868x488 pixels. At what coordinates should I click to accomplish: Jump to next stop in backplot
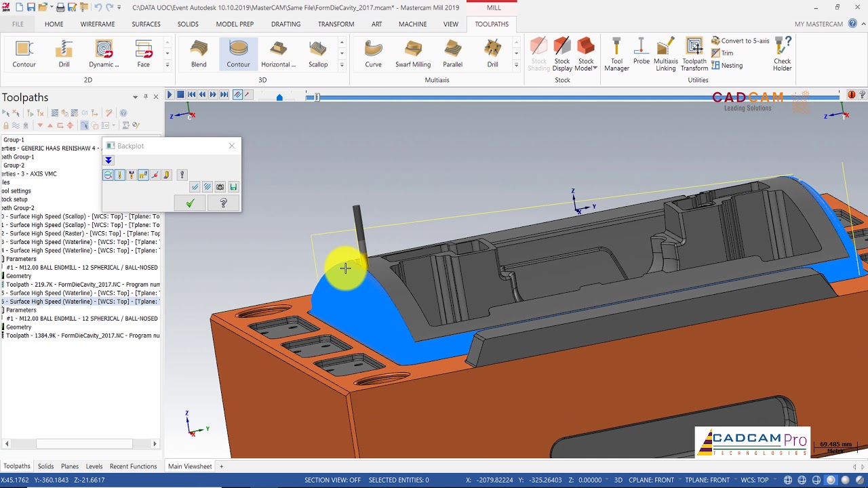pyautogui.click(x=224, y=95)
